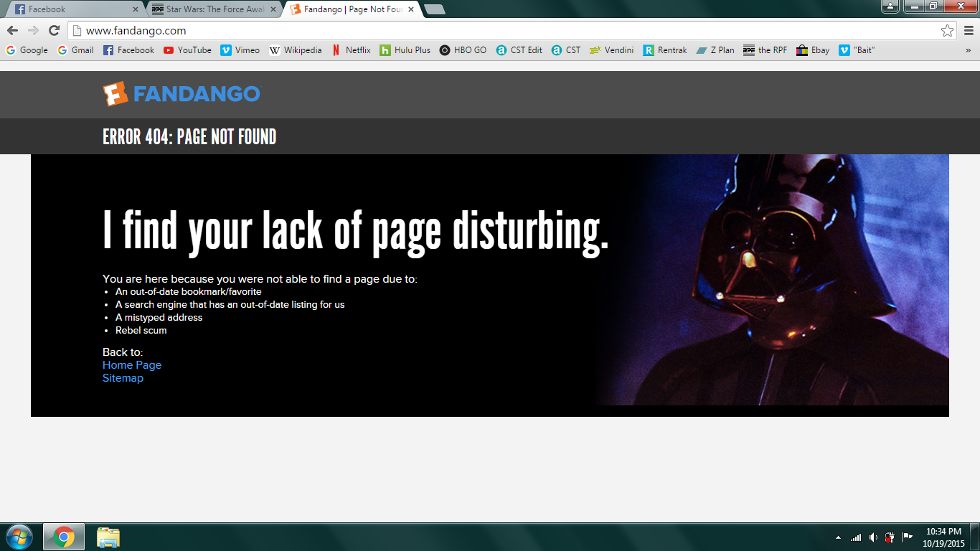The width and height of the screenshot is (980, 551).
Task: Follow the Home Page link
Action: [132, 365]
